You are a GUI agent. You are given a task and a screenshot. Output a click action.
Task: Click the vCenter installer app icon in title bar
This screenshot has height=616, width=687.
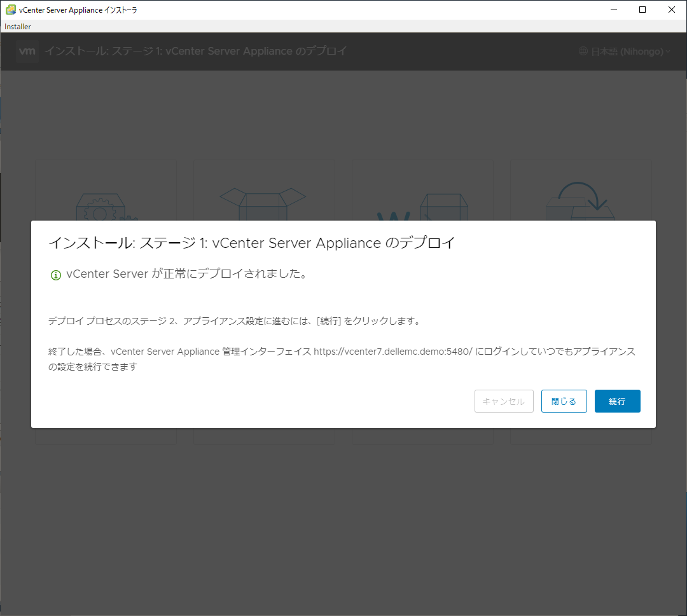11,10
